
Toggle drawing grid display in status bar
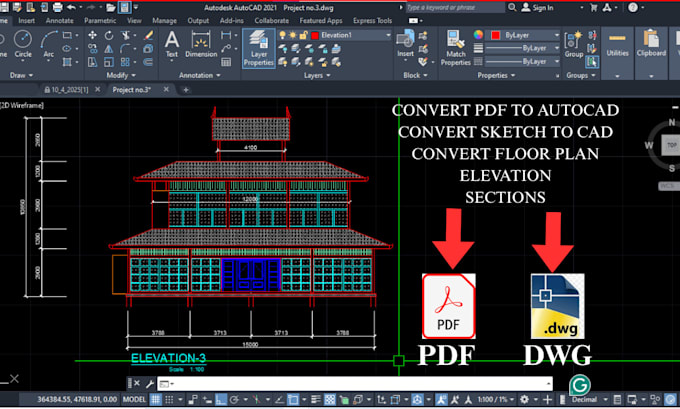155,399
